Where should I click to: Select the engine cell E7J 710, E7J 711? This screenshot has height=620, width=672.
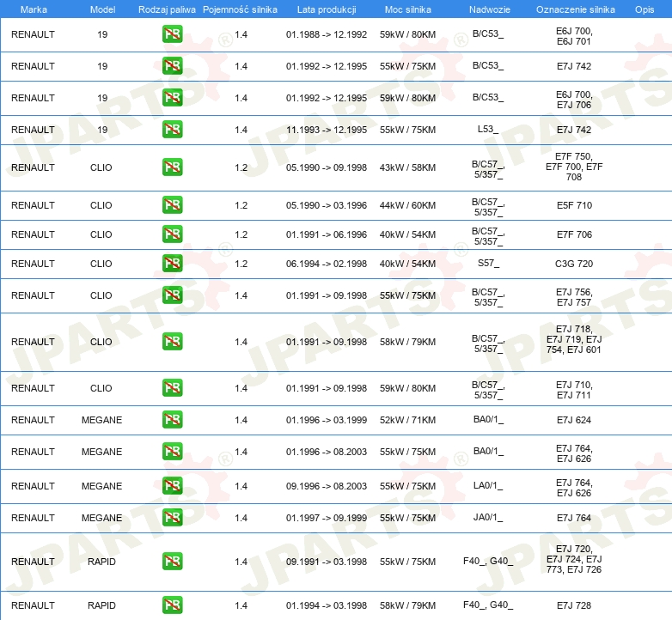point(574,390)
